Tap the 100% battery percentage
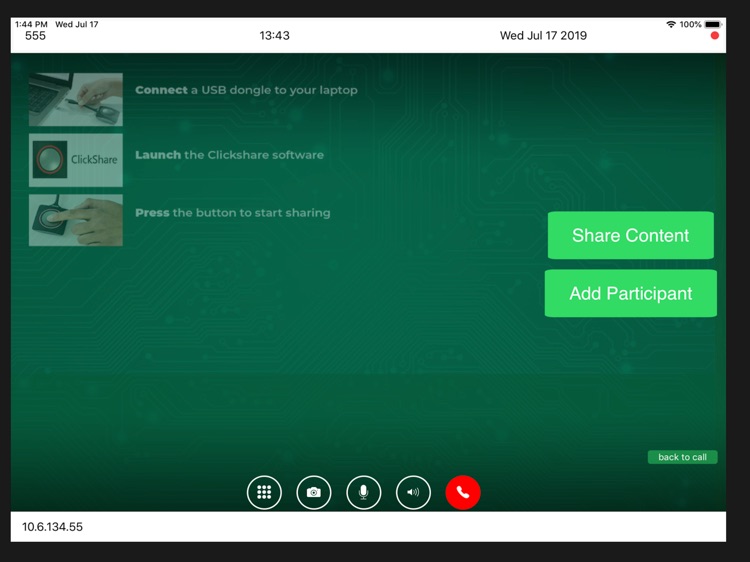 coord(690,24)
